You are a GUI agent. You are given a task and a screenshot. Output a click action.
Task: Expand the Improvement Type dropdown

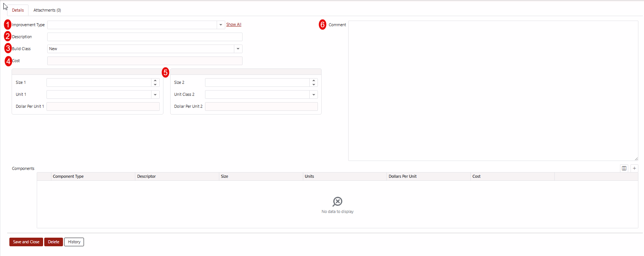click(x=221, y=25)
